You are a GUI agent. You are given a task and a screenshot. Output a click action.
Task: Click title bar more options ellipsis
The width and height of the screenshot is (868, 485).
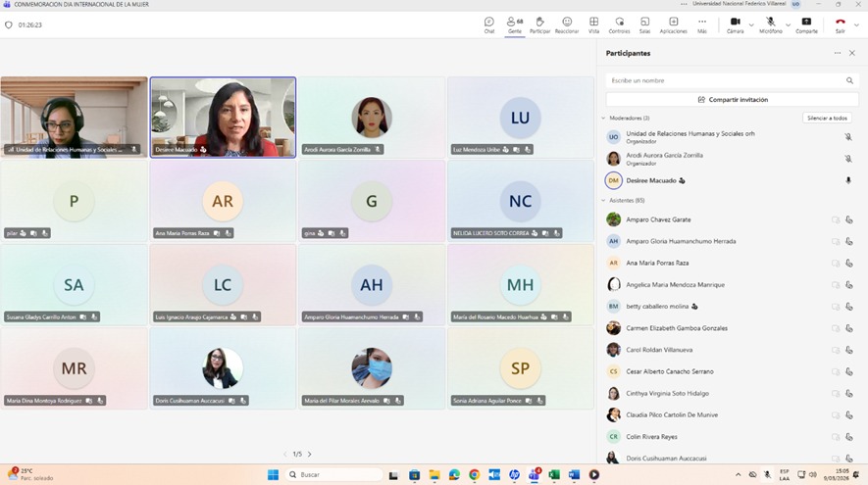(684, 4)
